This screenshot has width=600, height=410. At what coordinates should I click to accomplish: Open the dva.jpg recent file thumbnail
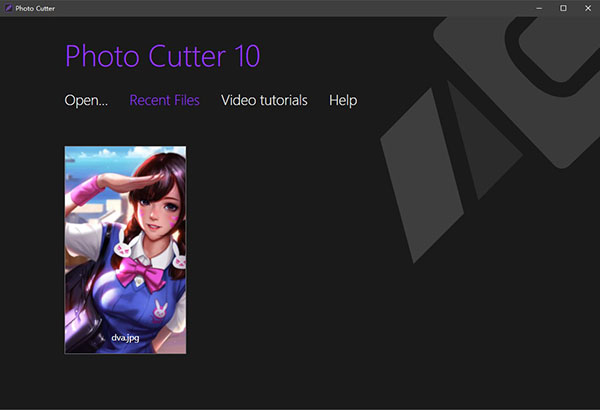coord(125,249)
